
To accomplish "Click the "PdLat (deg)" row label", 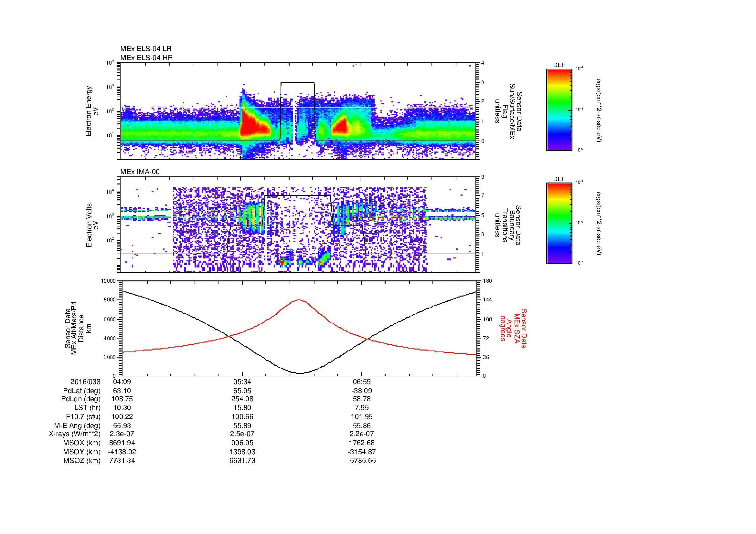I will pos(82,391).
